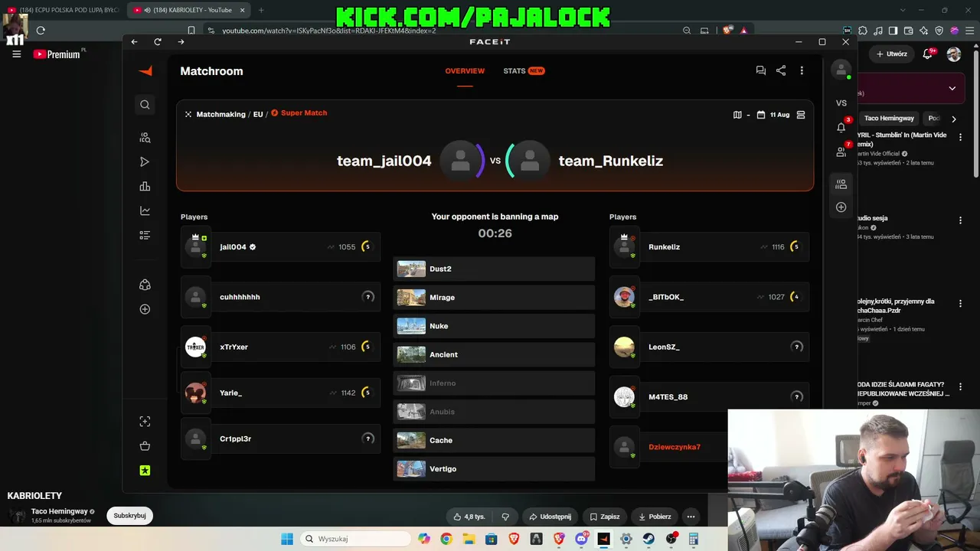Click the plus circle in FACEIT right rail

pyautogui.click(x=841, y=207)
